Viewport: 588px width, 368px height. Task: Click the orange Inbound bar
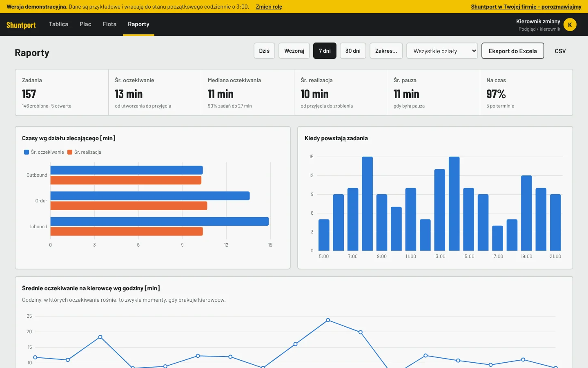(127, 231)
